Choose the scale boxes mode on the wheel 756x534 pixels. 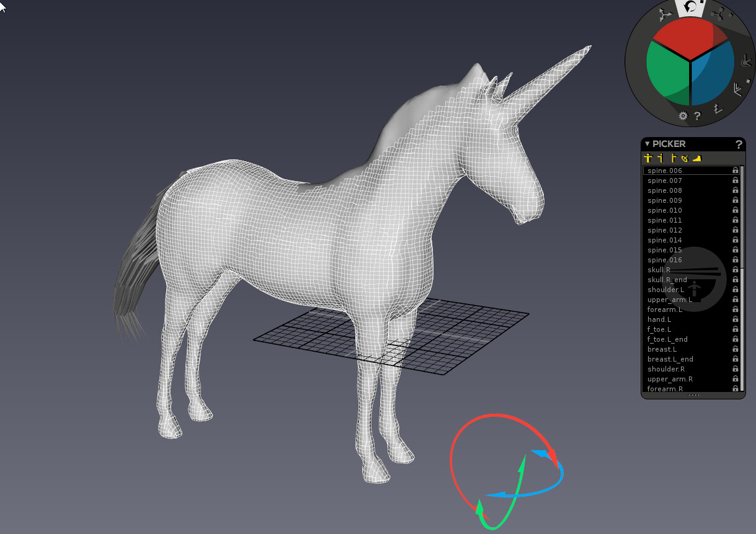(718, 14)
